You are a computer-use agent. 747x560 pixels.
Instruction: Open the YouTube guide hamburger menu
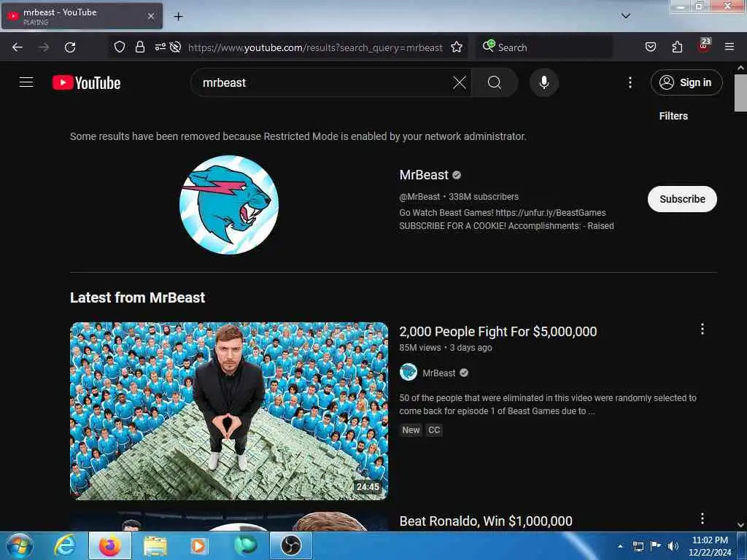pyautogui.click(x=26, y=82)
